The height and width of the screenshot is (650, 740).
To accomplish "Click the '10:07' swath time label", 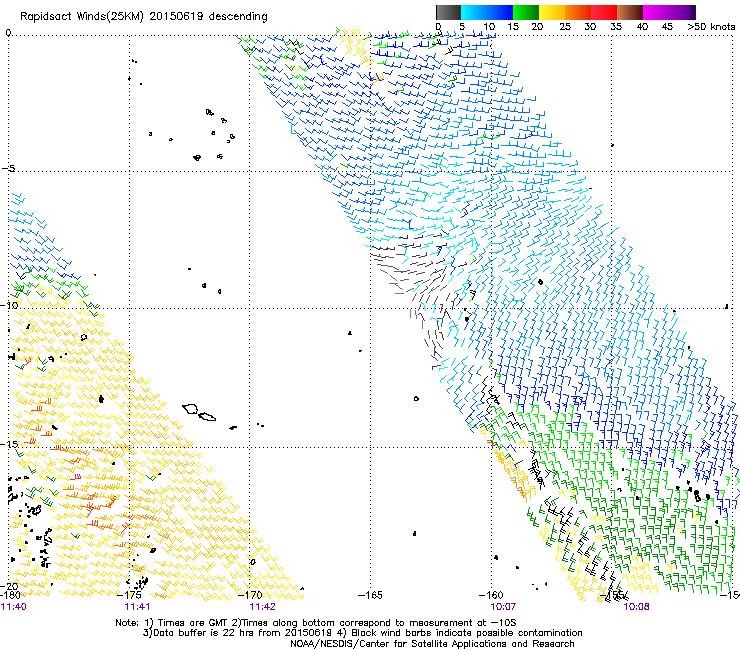I will click(503, 607).
